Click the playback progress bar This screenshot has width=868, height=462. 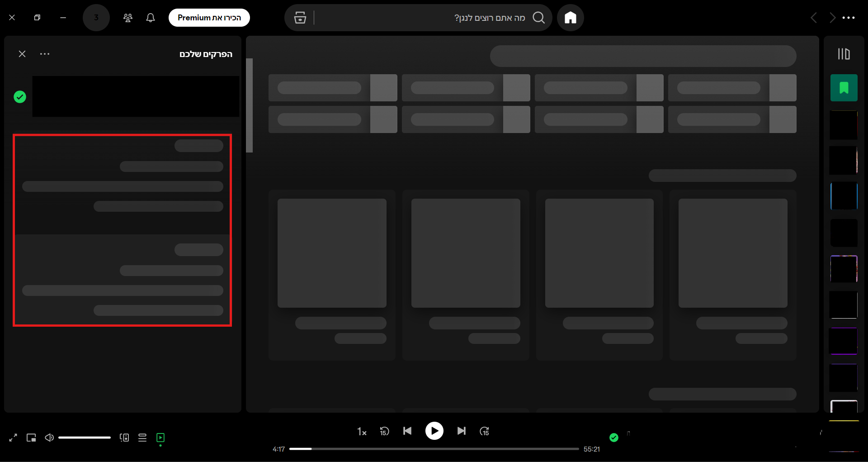click(434, 449)
